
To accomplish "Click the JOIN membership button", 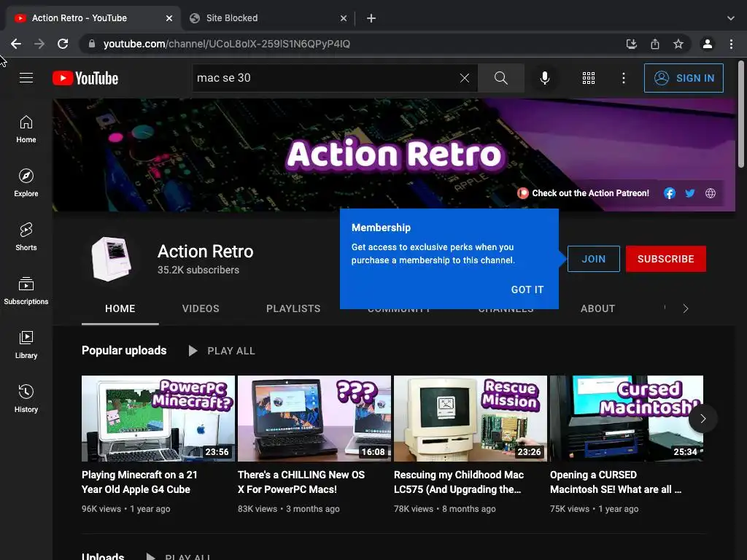I will tap(594, 259).
